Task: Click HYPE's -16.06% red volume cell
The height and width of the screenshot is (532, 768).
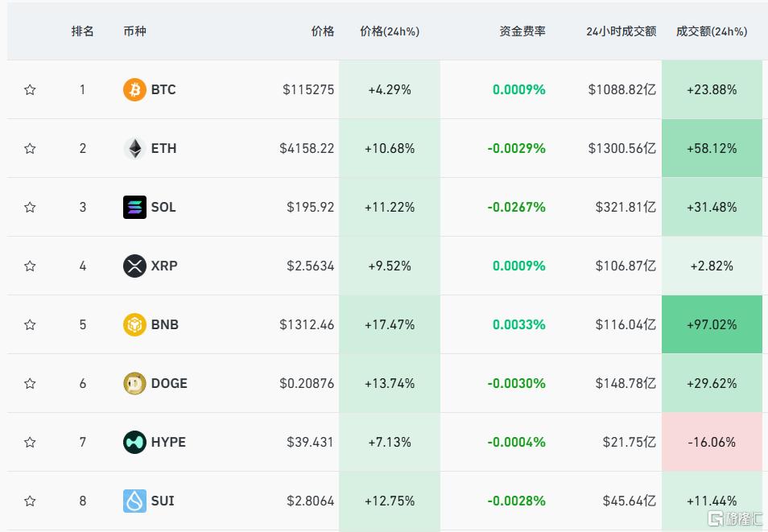Action: [x=712, y=442]
